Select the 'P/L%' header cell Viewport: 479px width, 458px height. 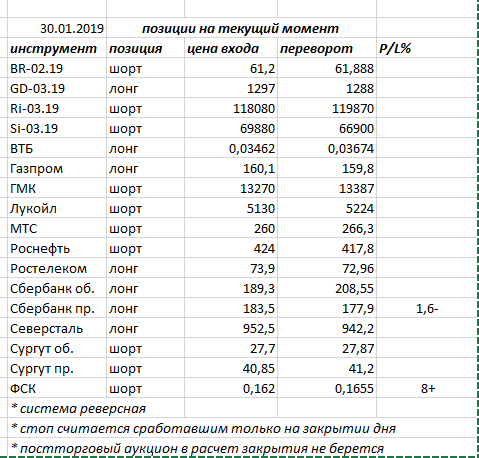click(x=427, y=48)
